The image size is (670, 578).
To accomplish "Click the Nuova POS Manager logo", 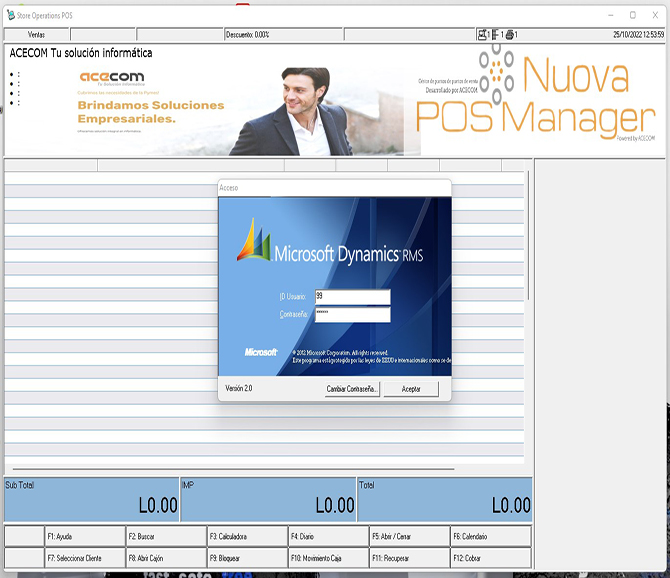I will click(x=535, y=94).
